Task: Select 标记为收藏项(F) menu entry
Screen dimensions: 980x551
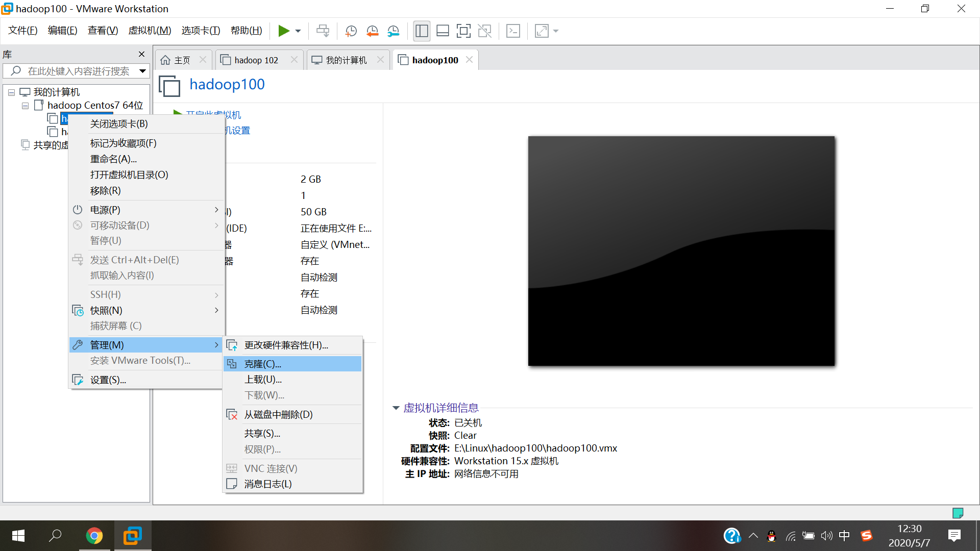Action: [147, 143]
